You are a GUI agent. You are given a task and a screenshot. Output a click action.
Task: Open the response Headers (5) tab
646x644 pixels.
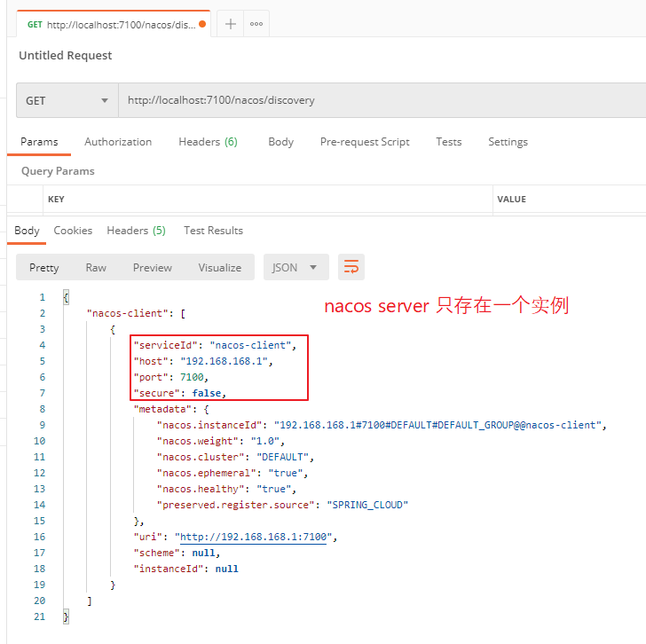136,231
